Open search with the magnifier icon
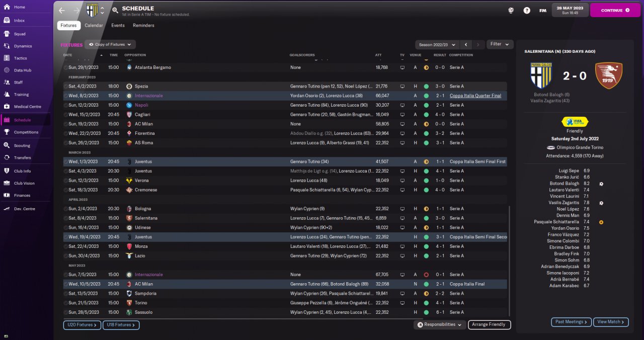Screen dimensions: 644x340 [x=115, y=10]
